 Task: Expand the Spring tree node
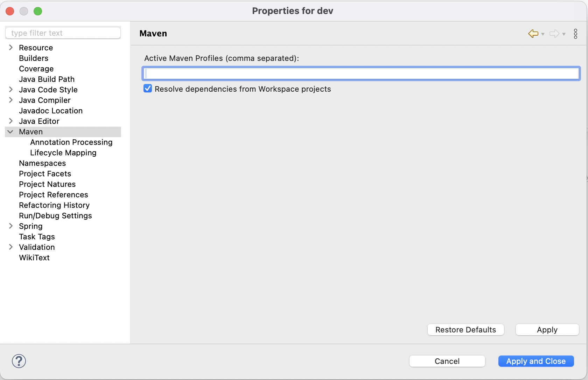click(11, 226)
